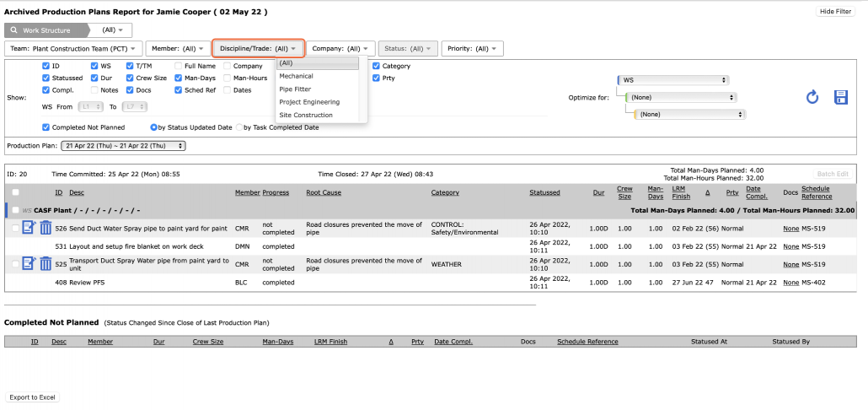
Task: Check the row checkbox for task 526
Action: click(15, 229)
